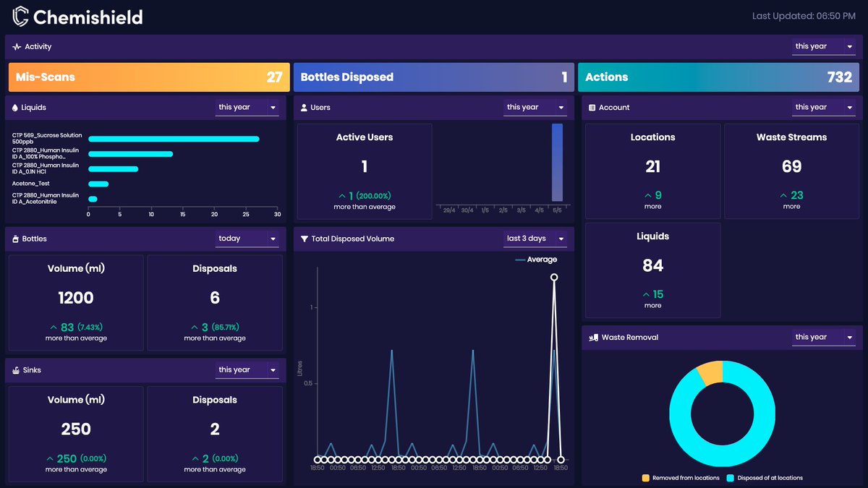Open the Waste Removal 'this year' dropdown

point(823,337)
